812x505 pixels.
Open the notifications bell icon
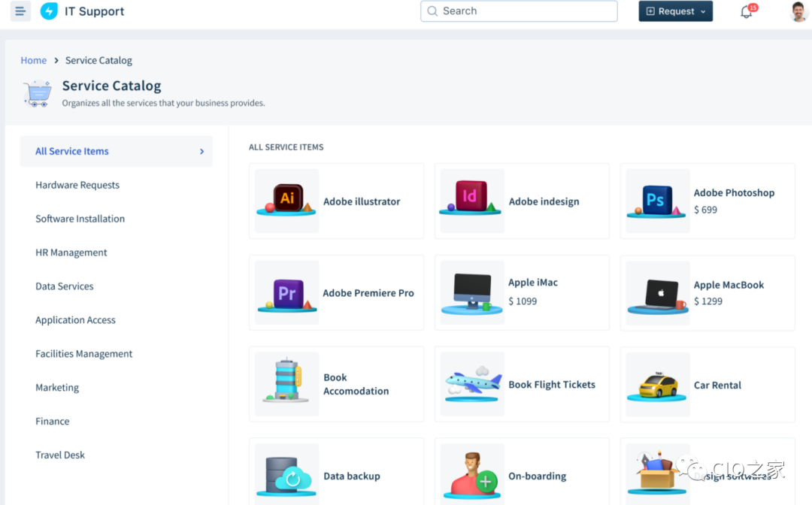coord(746,11)
